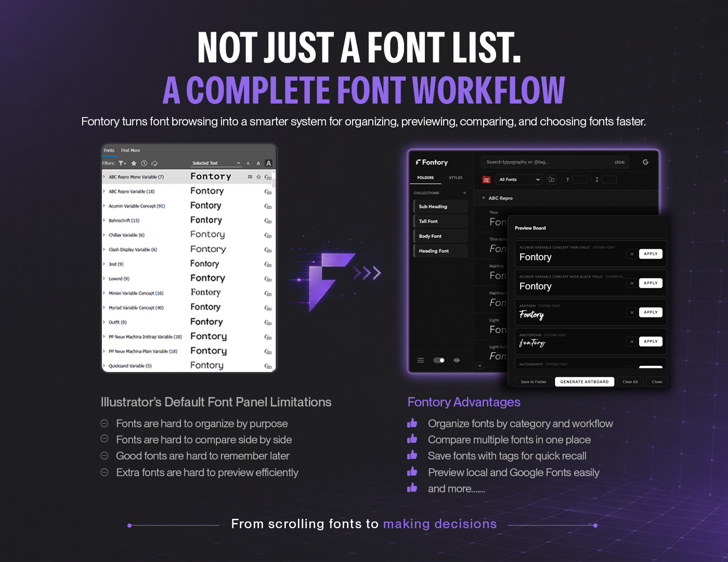
Task: Open the FOLDERS tab in Fontory
Action: pos(425,178)
